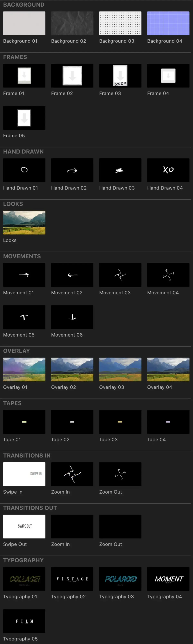Select the Frame 05 preset
193x644 pixels.
click(24, 118)
